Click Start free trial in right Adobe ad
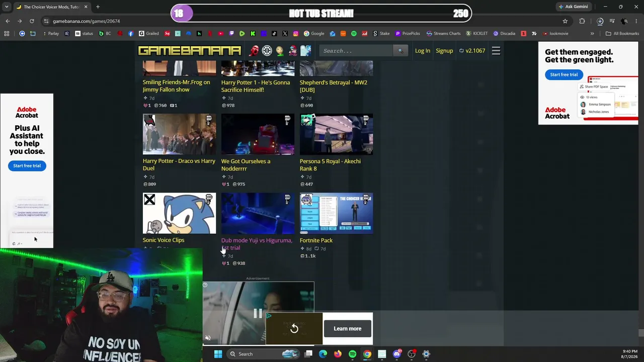Screen dimensions: 644x362 coord(563,74)
